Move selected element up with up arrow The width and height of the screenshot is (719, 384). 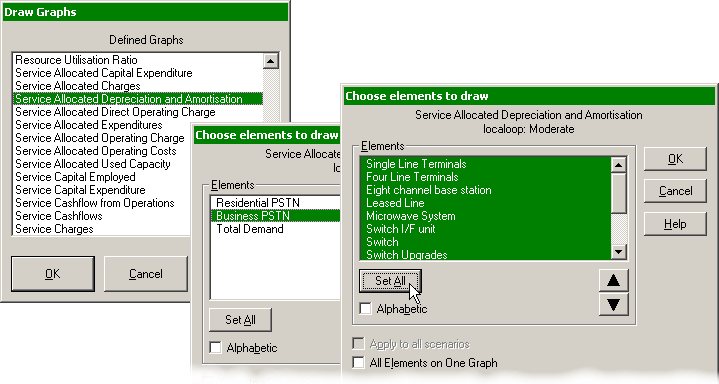coord(614,280)
